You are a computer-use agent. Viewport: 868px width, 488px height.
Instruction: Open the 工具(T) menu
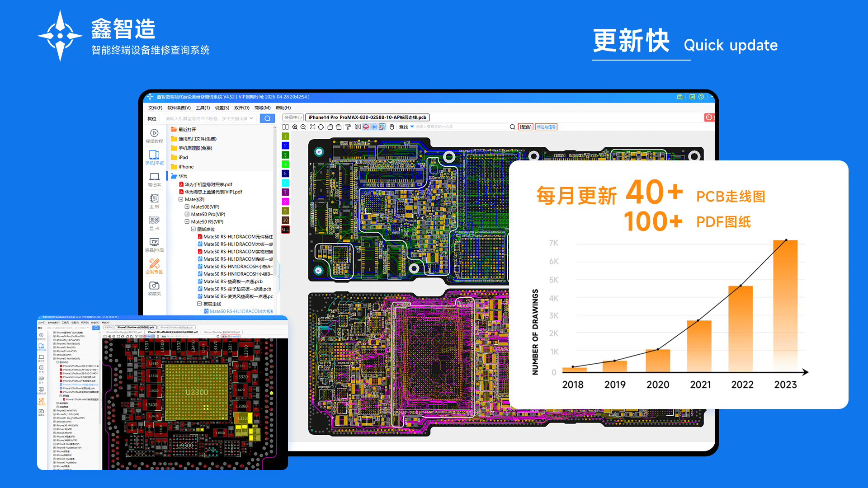click(x=203, y=108)
